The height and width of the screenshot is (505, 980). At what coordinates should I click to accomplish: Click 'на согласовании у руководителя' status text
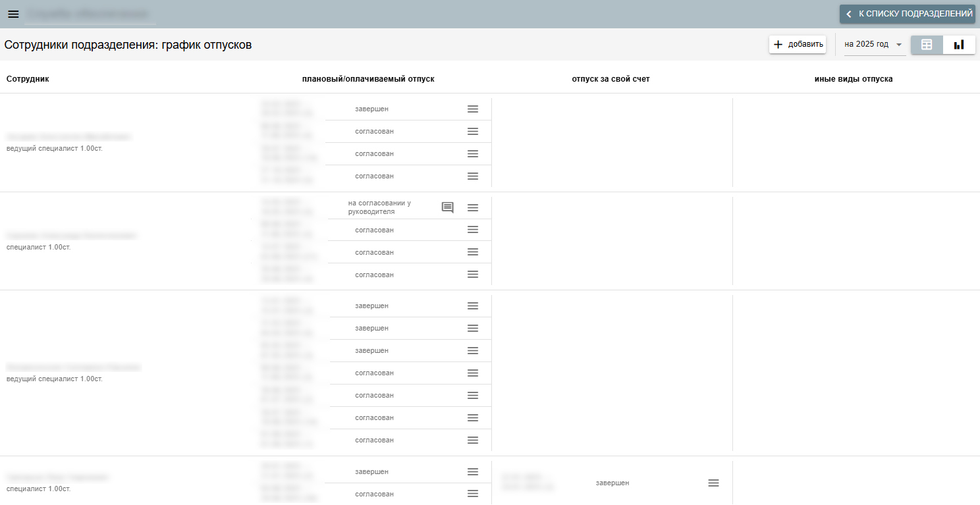pos(379,207)
